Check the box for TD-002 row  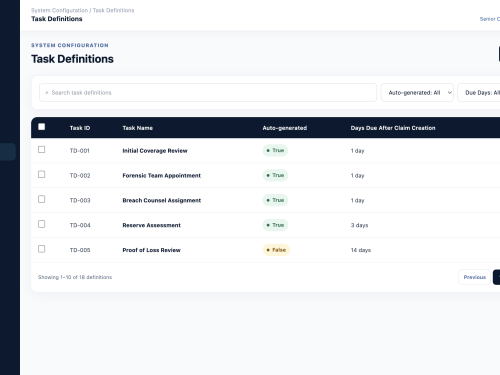coord(42,174)
